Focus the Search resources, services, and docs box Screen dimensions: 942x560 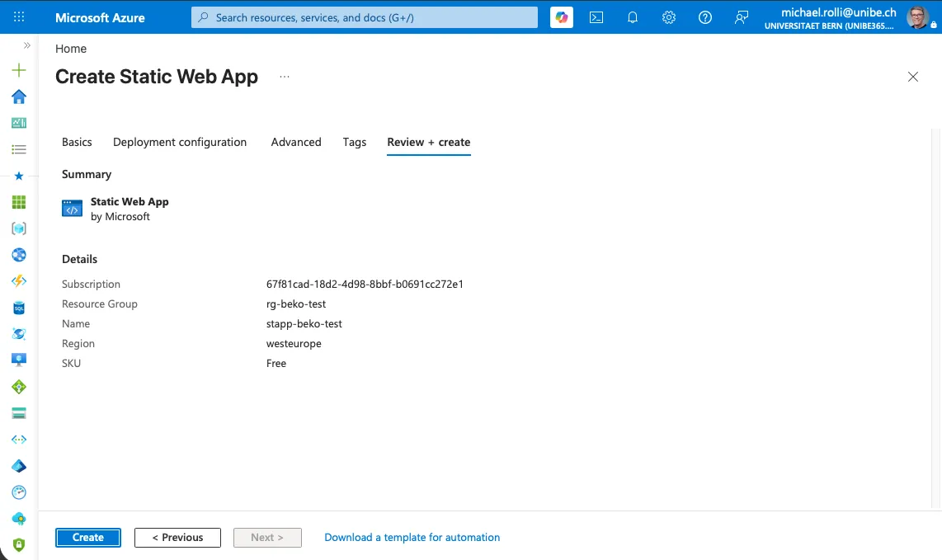click(x=365, y=17)
